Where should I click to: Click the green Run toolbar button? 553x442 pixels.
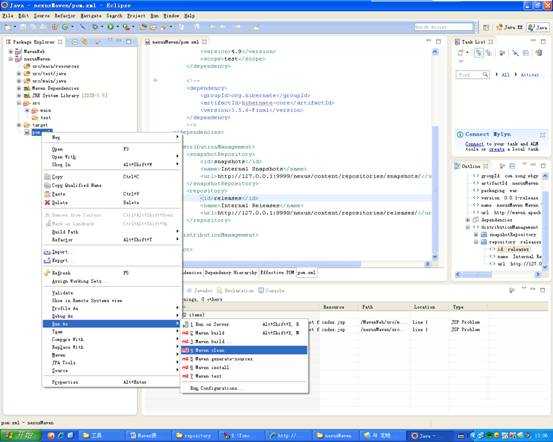110,27
